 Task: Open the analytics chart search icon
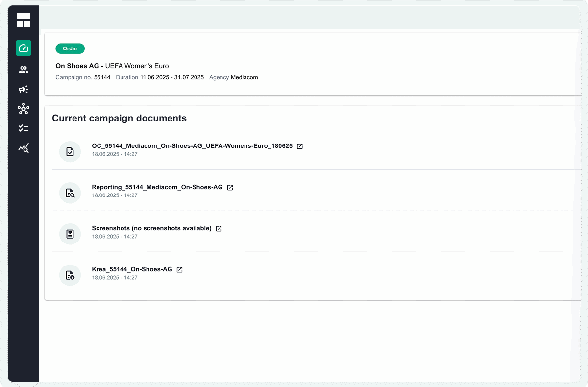point(24,148)
